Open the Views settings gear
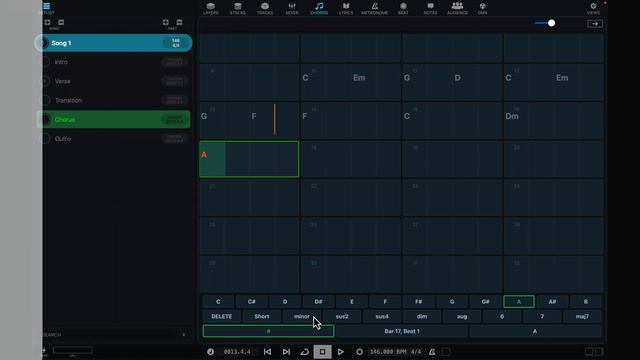Viewport: 640px width, 360px height. pos(593,8)
